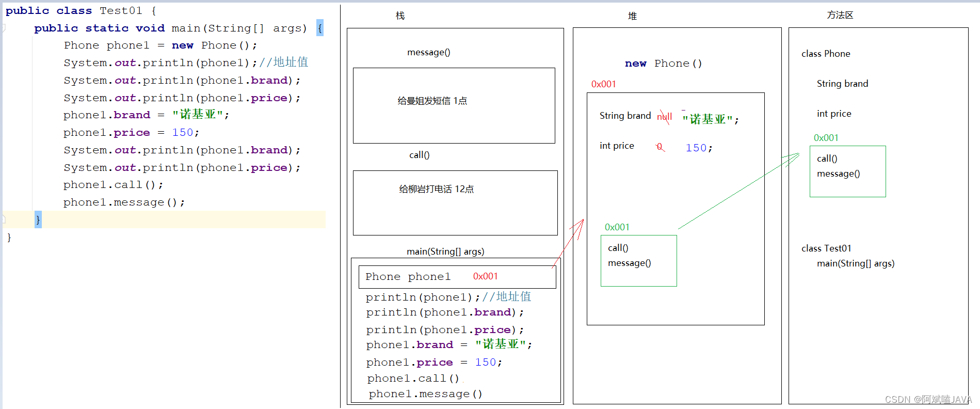Viewport: 980px width, 409px height.
Task: Click 'class Phone' in the method area
Action: (x=826, y=54)
